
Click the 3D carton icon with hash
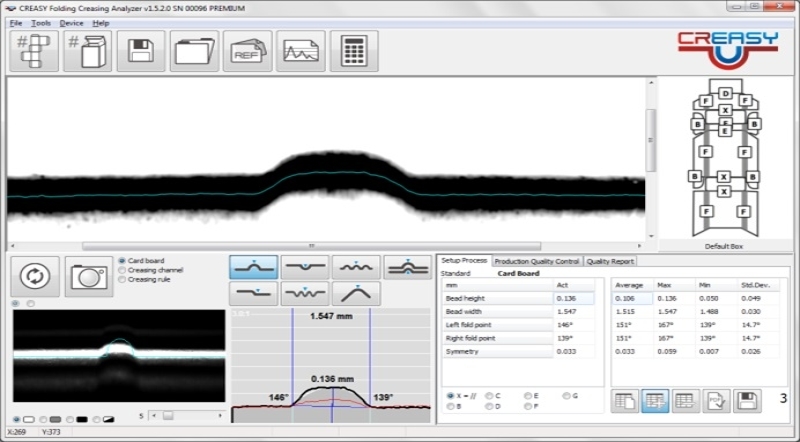pyautogui.click(x=87, y=51)
